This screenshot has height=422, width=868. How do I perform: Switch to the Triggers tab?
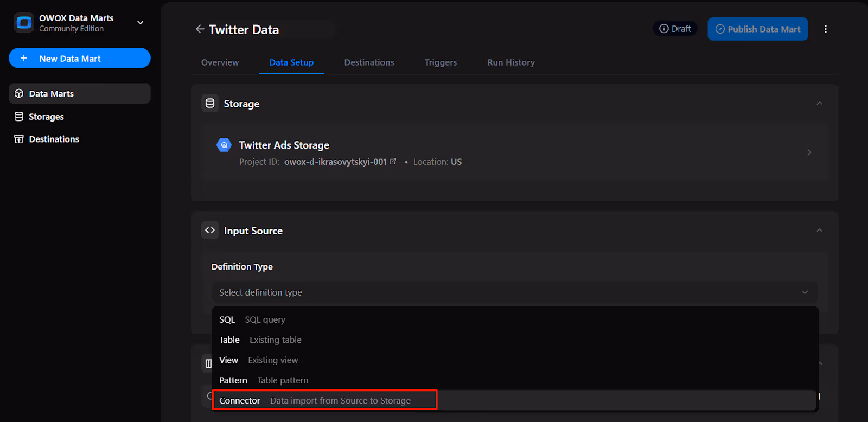coord(441,62)
